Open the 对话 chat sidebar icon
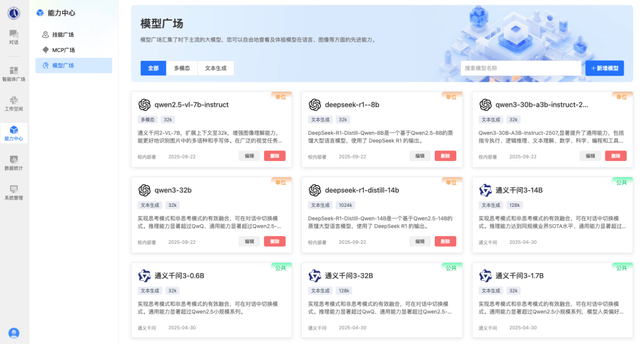644x344 pixels. pos(14,36)
